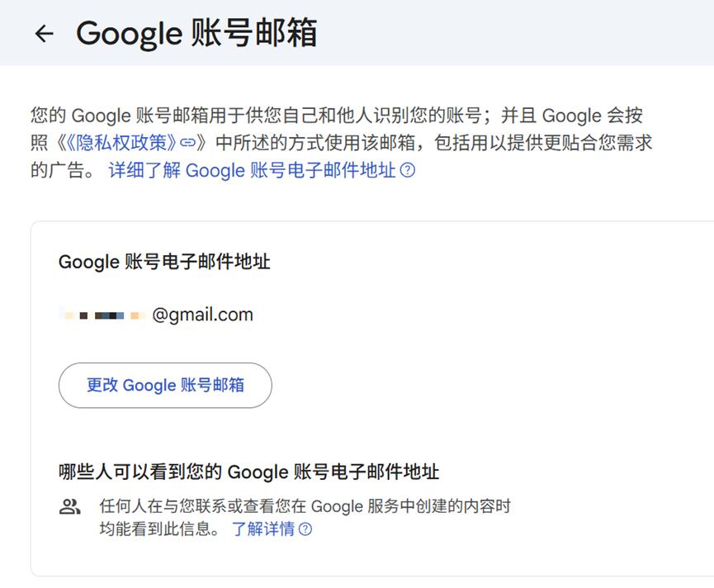Click the back arrow icon
Viewport: 714px width, 588px height.
click(x=44, y=33)
